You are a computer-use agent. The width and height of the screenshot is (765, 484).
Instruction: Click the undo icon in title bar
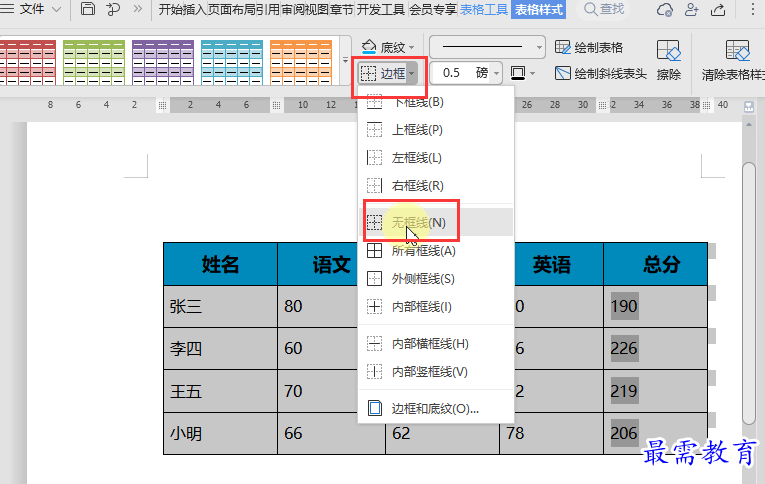(113, 9)
